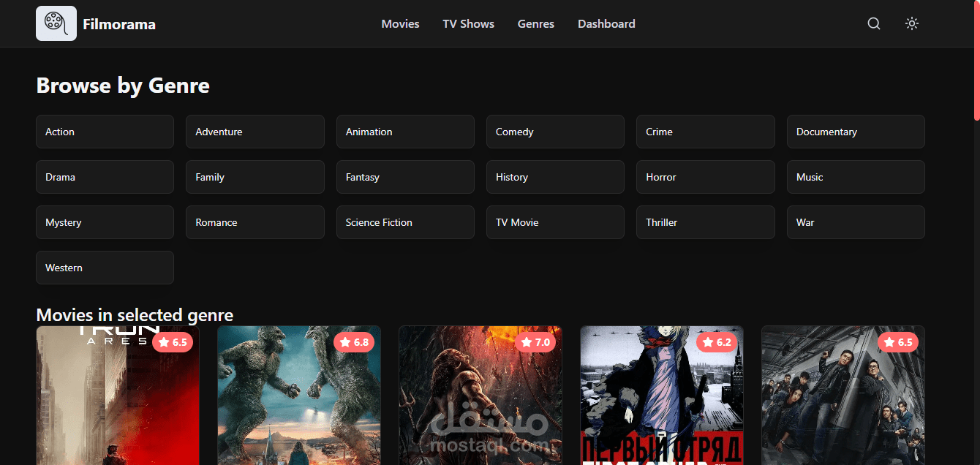
Task: Click the Browse by Genre heading
Action: (x=123, y=86)
